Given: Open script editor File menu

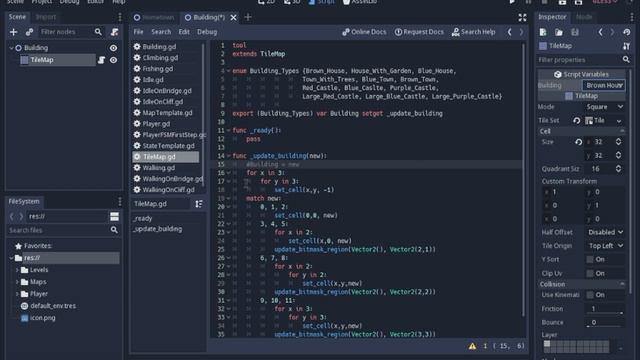Looking at the screenshot, I should 138,32.
